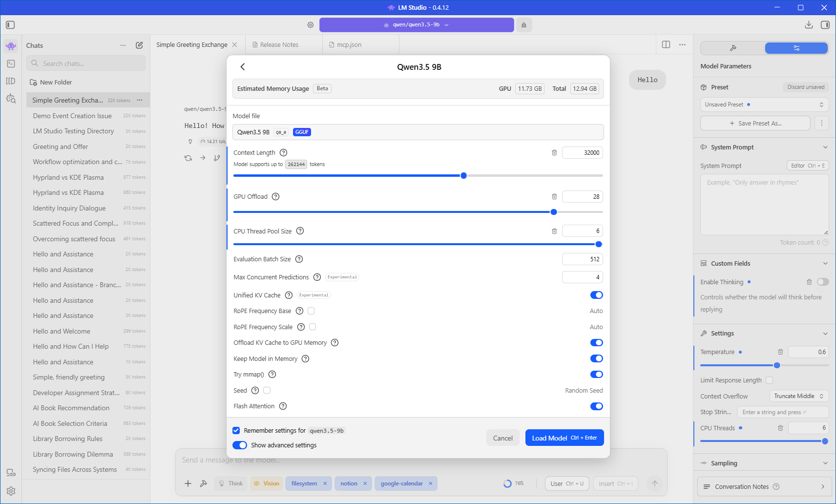The height and width of the screenshot is (504, 836).
Task: Toggle Unified KV Cache switch
Action: point(597,295)
